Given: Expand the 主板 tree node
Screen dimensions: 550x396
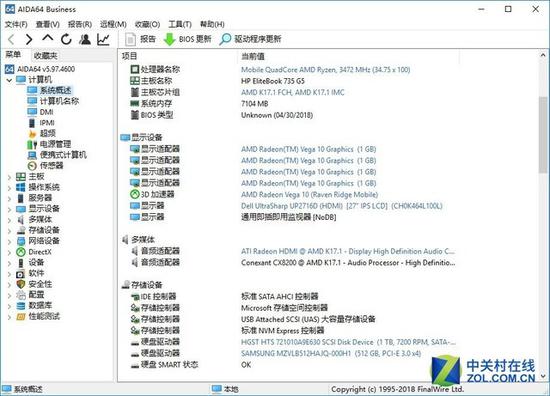Looking at the screenshot, I should tap(9, 177).
